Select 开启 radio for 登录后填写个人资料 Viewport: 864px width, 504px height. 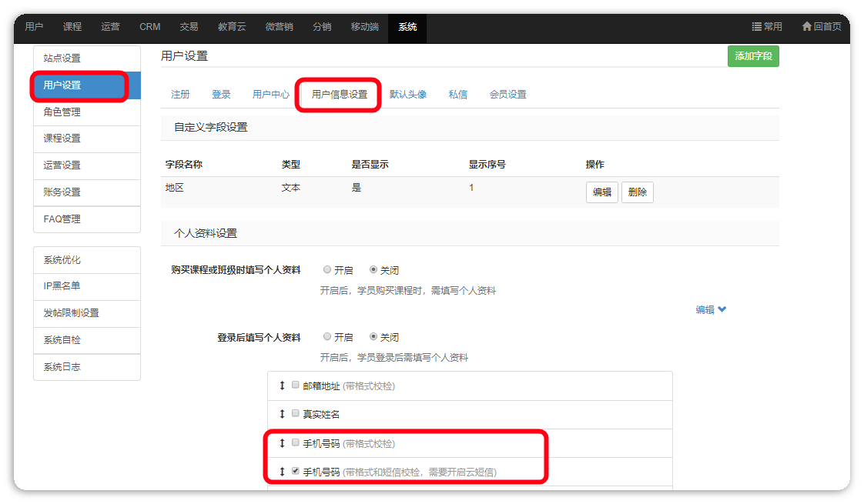click(327, 337)
